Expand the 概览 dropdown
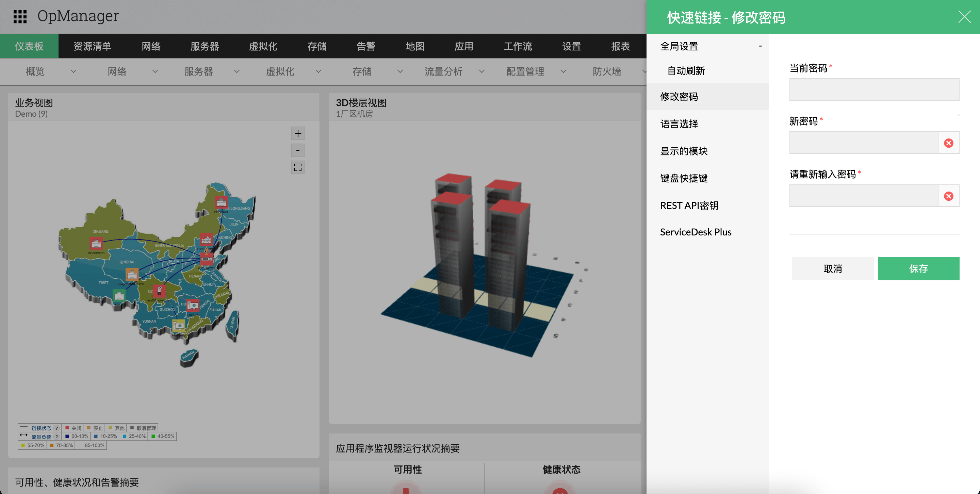980x494 pixels. click(73, 71)
